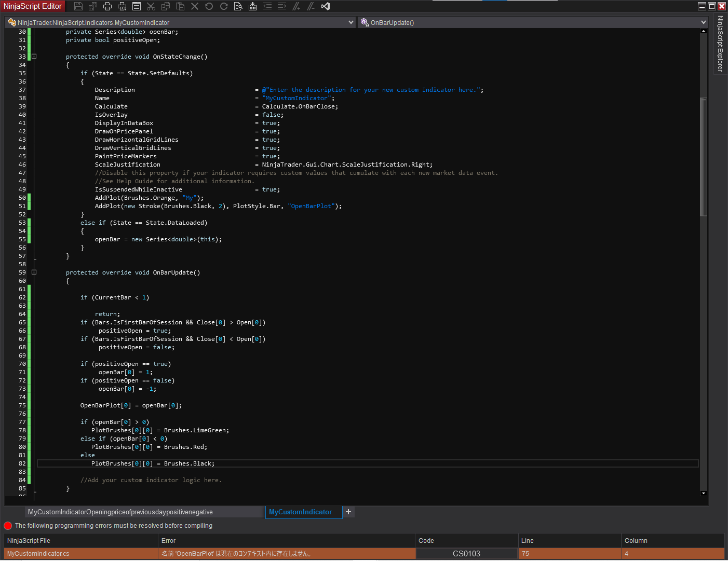Open the Visual Studio icon
Viewport: 728px width, 561px height.
pos(326,6)
